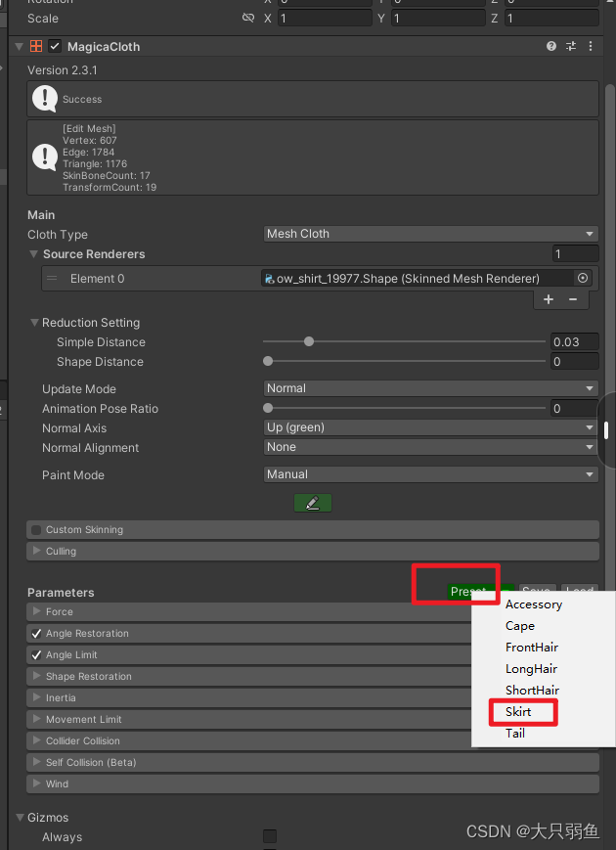Click the Simple Distance slider handle
The image size is (616, 850).
(x=309, y=341)
